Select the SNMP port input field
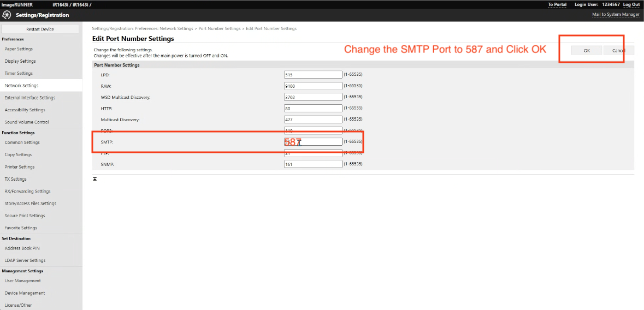The height and width of the screenshot is (310, 644). [x=313, y=164]
